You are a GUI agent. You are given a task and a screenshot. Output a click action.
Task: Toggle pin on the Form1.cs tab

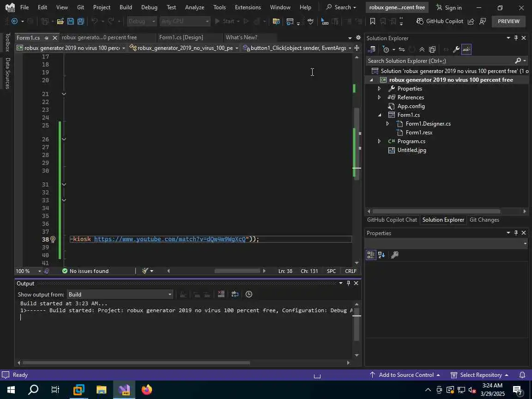47,38
